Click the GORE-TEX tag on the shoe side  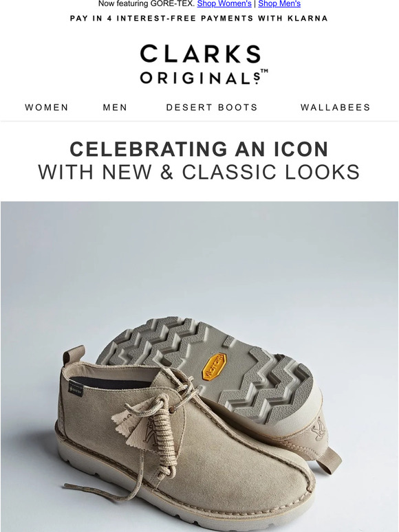[x=76, y=389]
